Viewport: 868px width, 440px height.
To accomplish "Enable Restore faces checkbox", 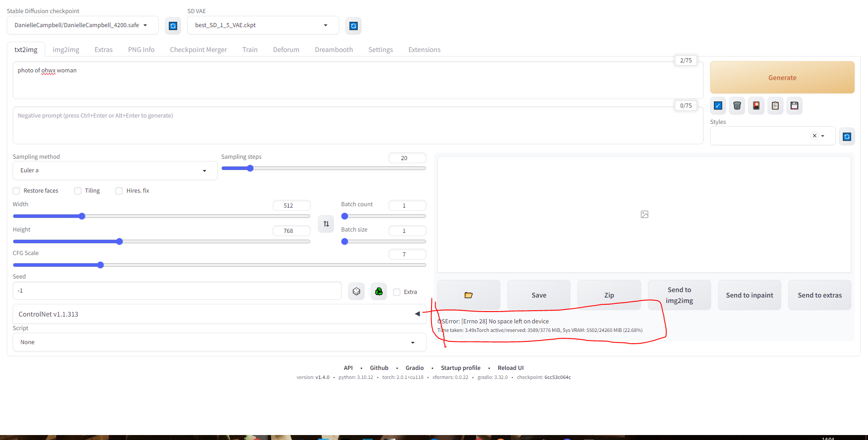I will tap(16, 191).
